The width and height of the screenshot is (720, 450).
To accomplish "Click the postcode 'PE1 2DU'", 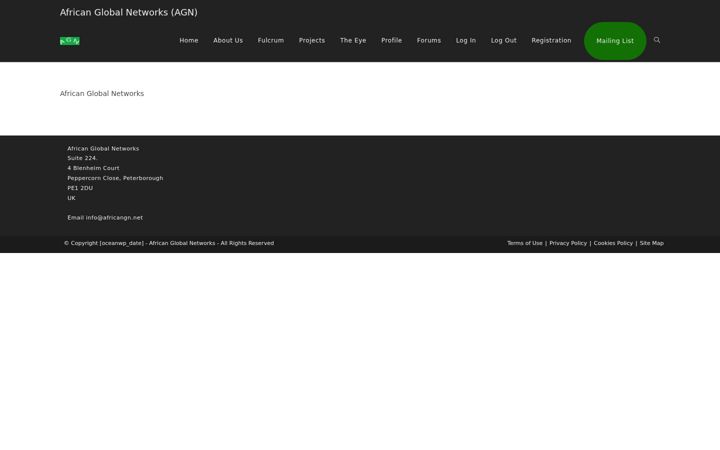I will [x=80, y=188].
